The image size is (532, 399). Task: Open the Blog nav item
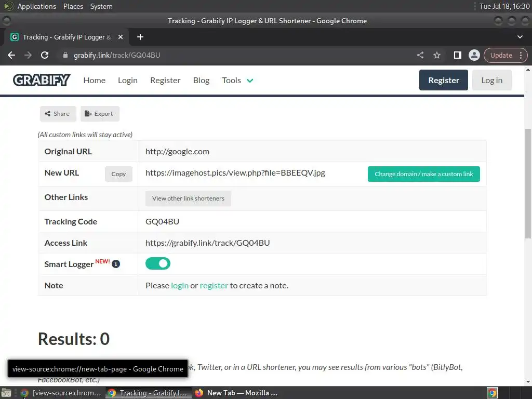pyautogui.click(x=201, y=81)
